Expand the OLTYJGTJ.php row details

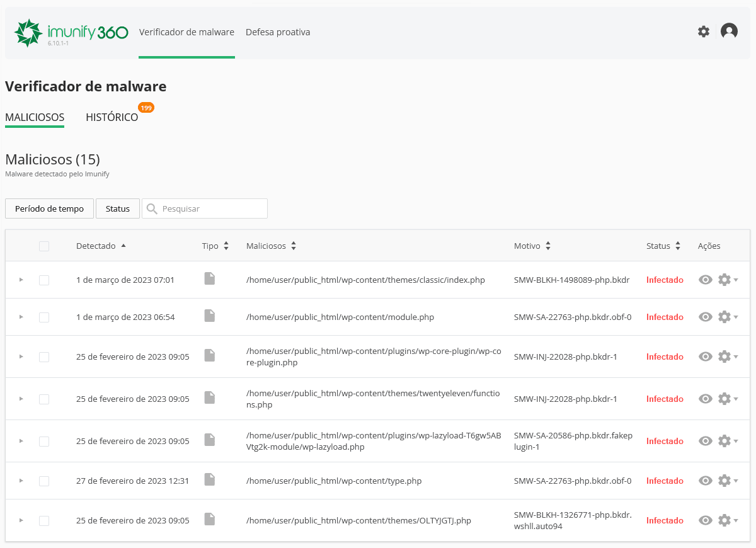(x=21, y=520)
